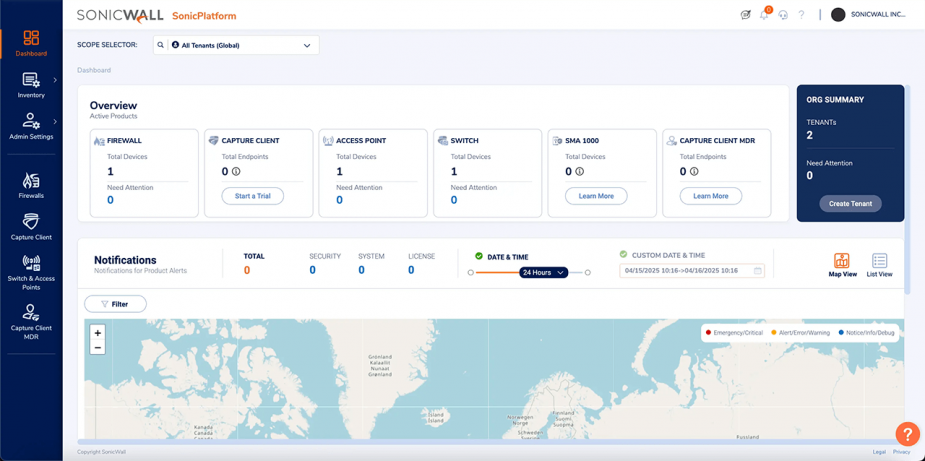Image resolution: width=925 pixels, height=461 pixels.
Task: Click Learn More under Capture Client MDR
Action: coord(710,196)
